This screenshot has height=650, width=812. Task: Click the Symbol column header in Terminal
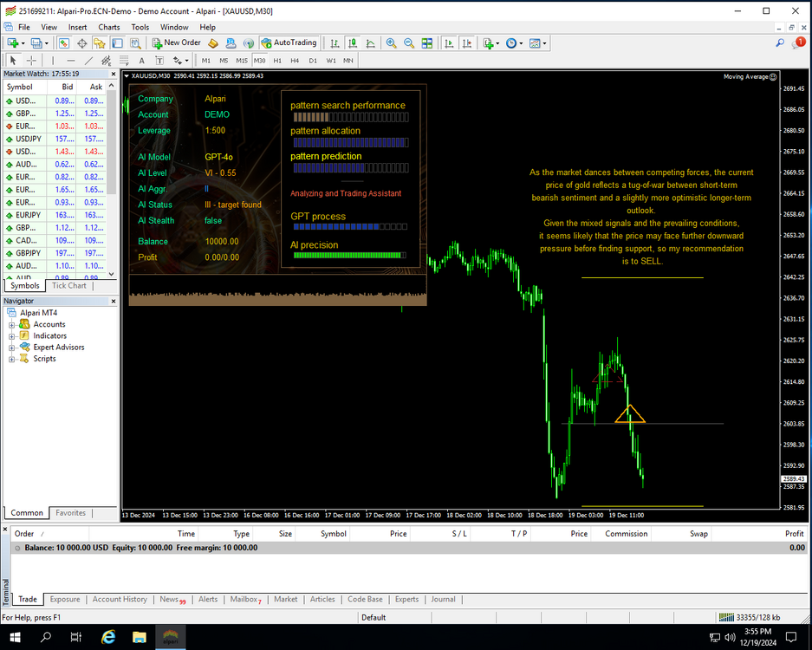pyautogui.click(x=333, y=534)
